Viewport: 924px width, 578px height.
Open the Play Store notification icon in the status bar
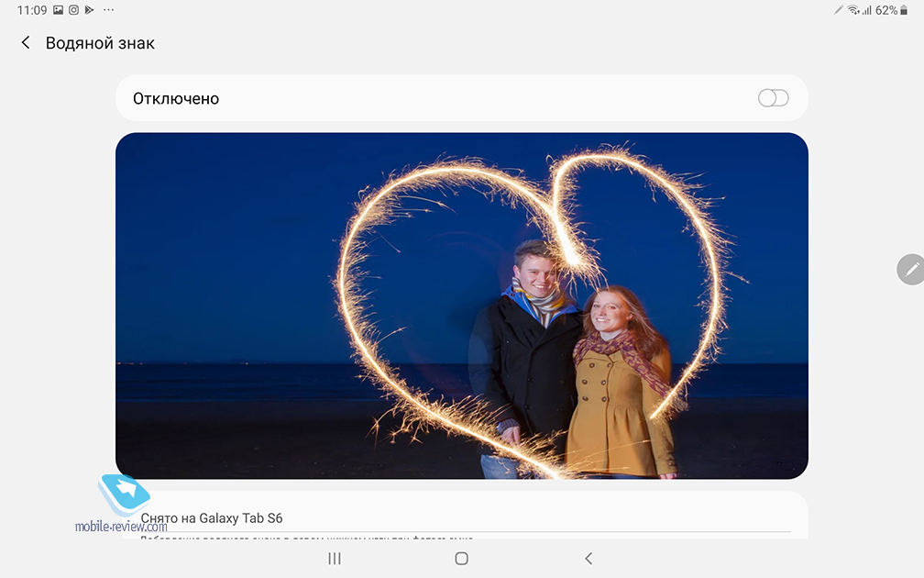(x=90, y=10)
